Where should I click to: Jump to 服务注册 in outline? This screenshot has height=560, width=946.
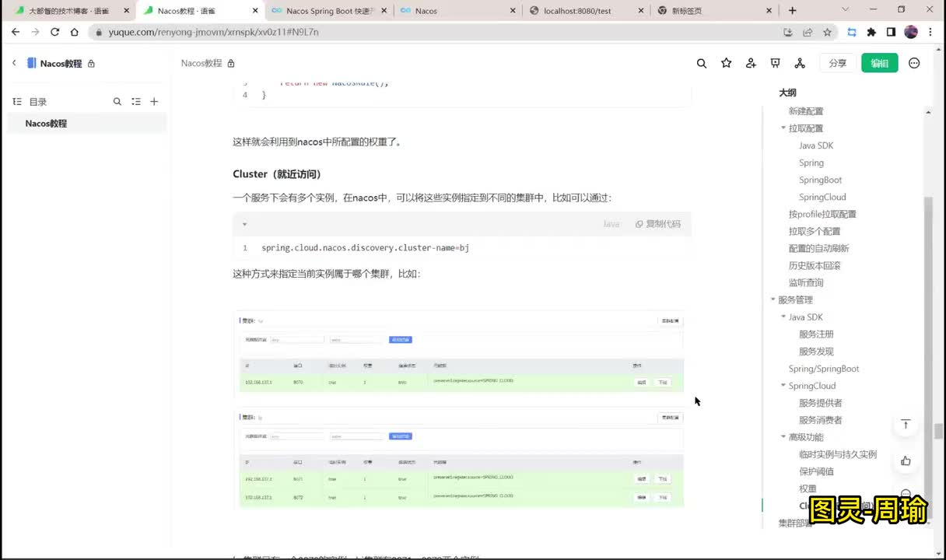pyautogui.click(x=816, y=334)
